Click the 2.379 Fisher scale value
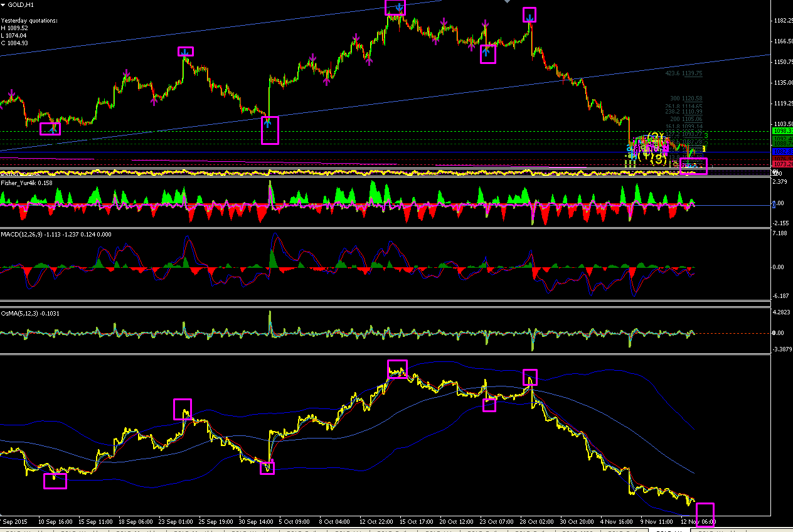The image size is (793, 532). (x=780, y=183)
